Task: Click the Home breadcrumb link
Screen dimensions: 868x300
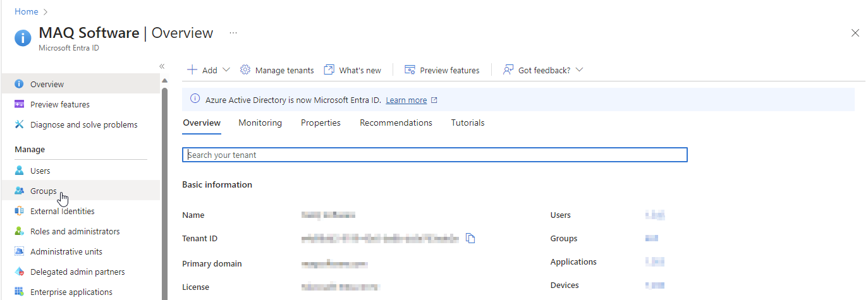Action: (x=27, y=11)
